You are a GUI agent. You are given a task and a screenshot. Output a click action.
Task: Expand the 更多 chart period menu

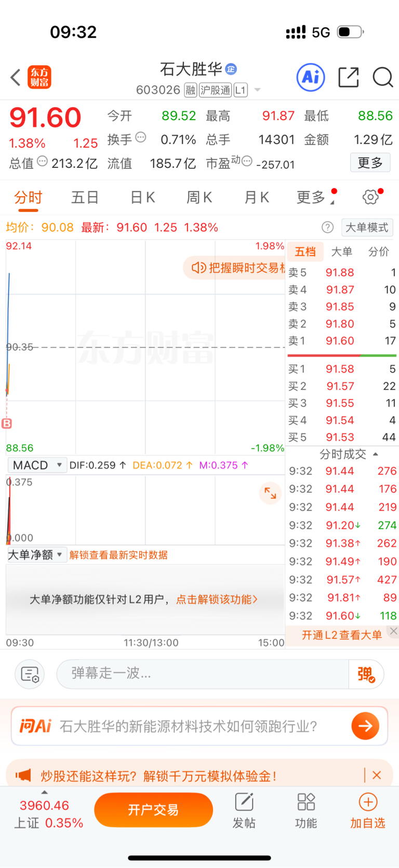tap(316, 198)
